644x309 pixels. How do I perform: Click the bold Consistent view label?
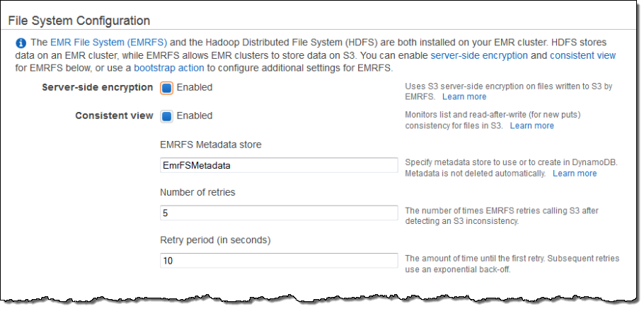114,116
